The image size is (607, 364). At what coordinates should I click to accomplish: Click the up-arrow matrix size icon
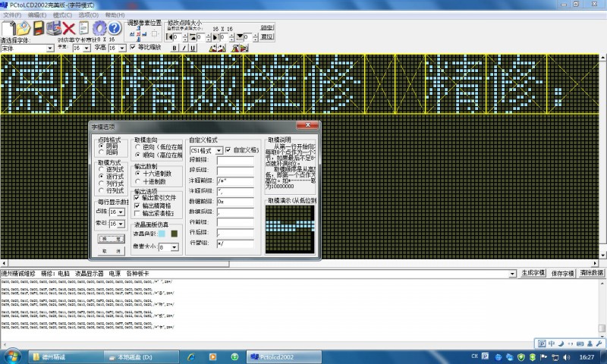tap(193, 37)
